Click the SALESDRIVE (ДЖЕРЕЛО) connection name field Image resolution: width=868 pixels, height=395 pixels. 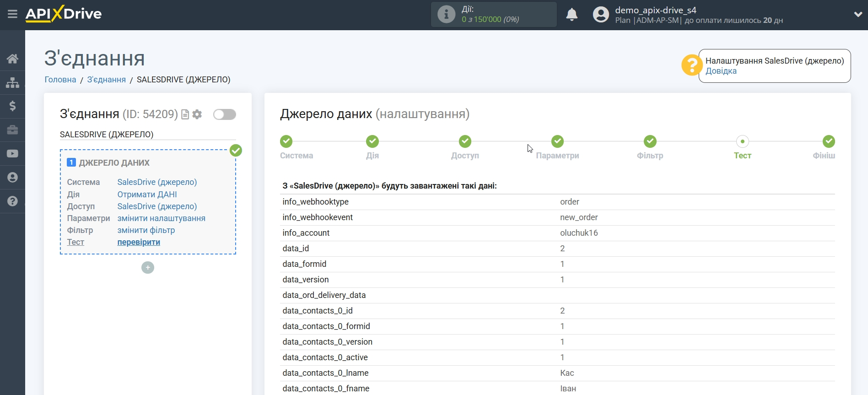click(x=148, y=135)
